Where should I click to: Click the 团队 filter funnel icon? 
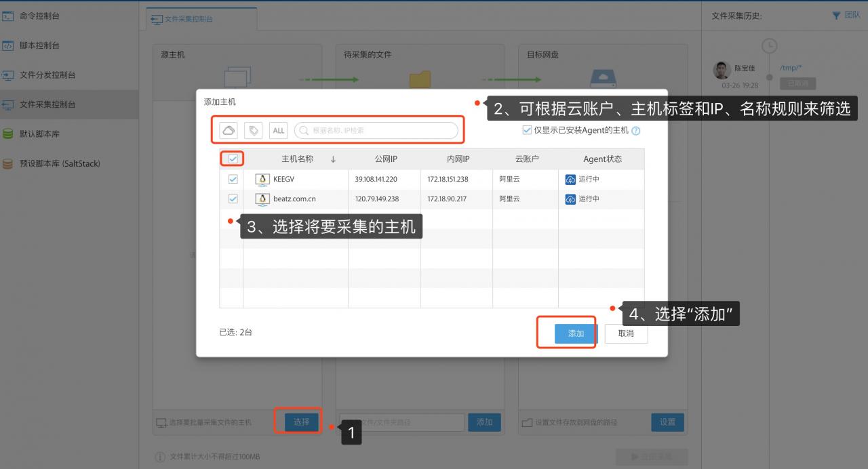[835, 16]
